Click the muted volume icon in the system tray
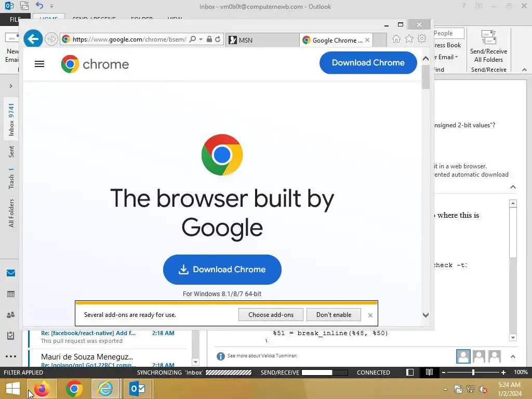 (483, 389)
